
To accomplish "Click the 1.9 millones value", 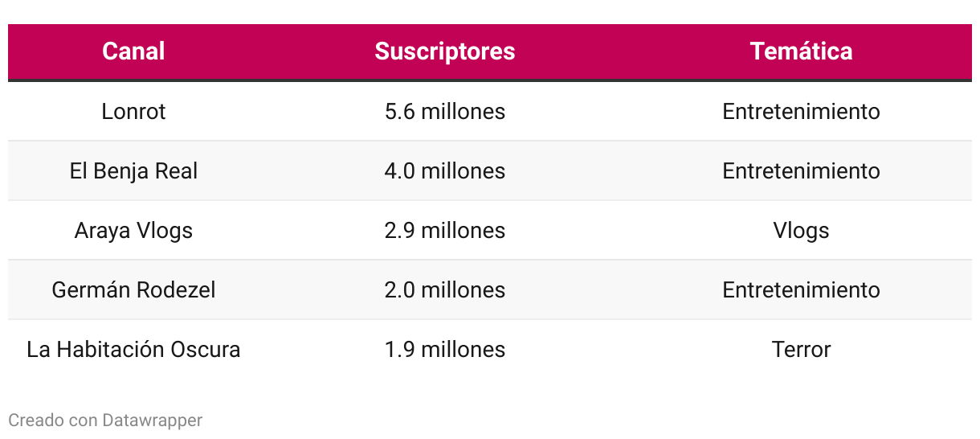I will tap(445, 349).
